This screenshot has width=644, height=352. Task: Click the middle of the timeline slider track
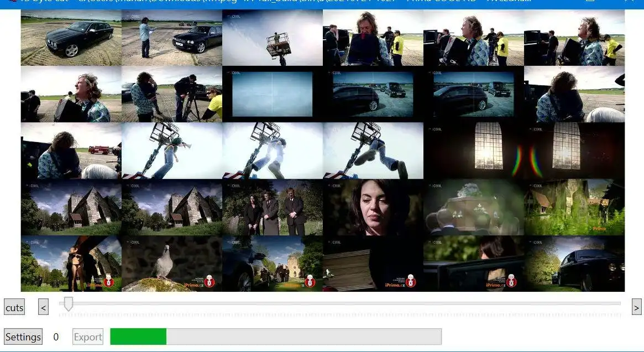(339, 303)
